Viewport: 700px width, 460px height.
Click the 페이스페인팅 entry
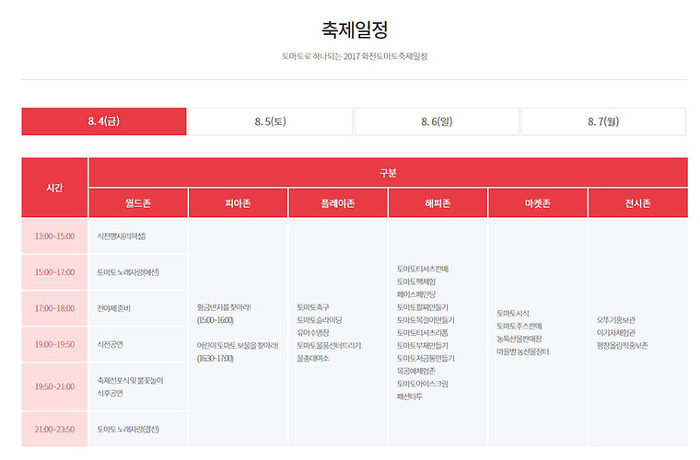coord(416,294)
